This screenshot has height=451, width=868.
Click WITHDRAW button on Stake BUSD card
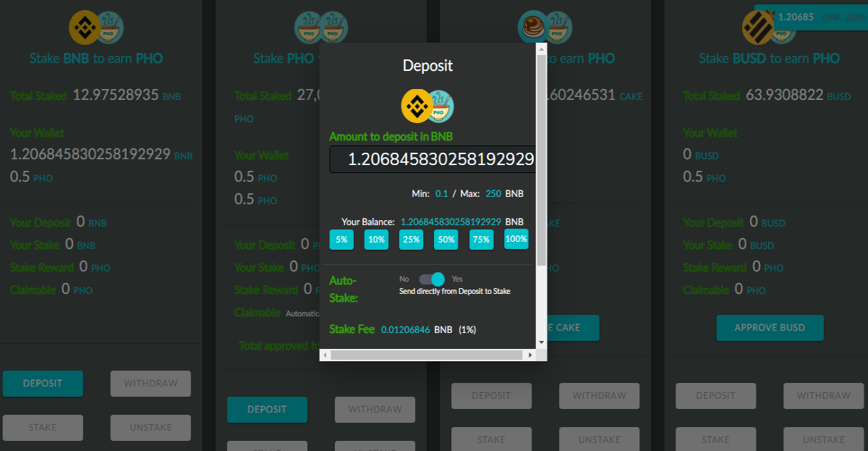823,395
